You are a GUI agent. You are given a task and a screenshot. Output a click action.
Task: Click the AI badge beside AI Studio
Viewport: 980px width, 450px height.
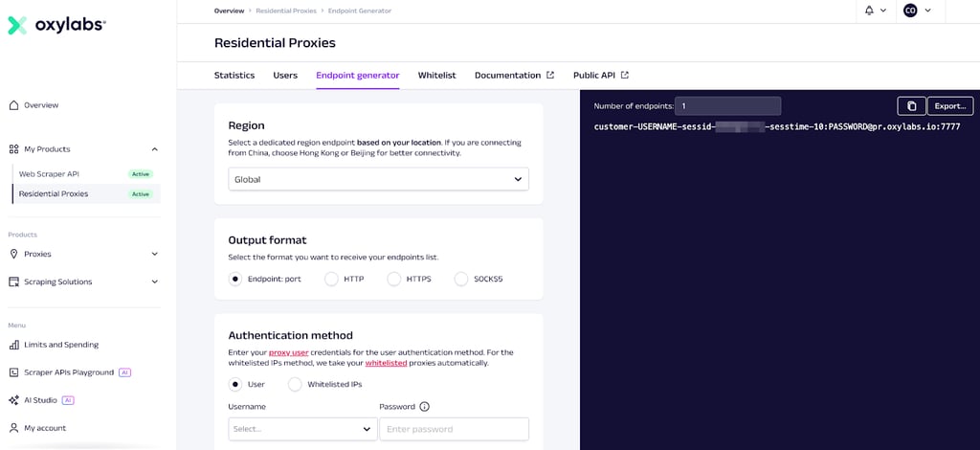68,400
